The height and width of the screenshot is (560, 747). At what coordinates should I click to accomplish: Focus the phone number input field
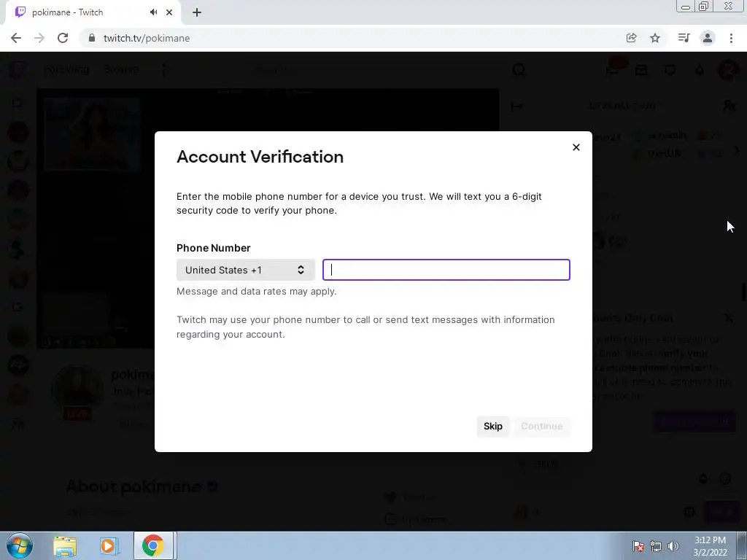click(446, 270)
